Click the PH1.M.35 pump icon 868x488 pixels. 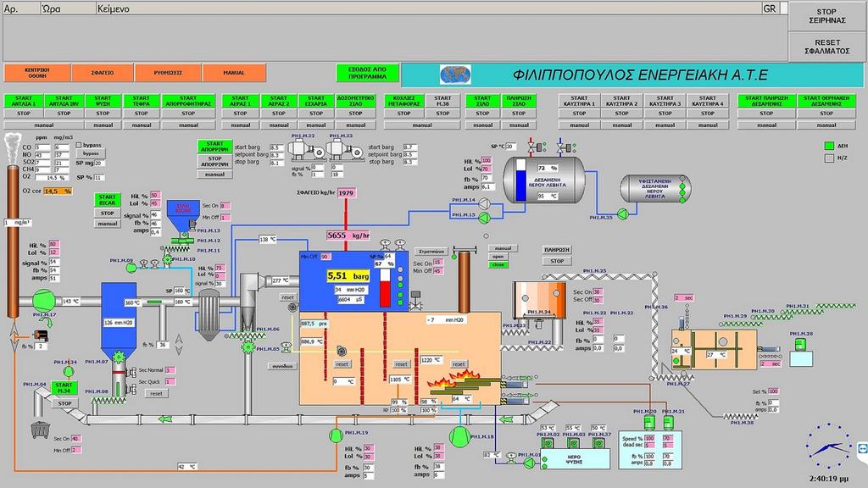(623, 213)
